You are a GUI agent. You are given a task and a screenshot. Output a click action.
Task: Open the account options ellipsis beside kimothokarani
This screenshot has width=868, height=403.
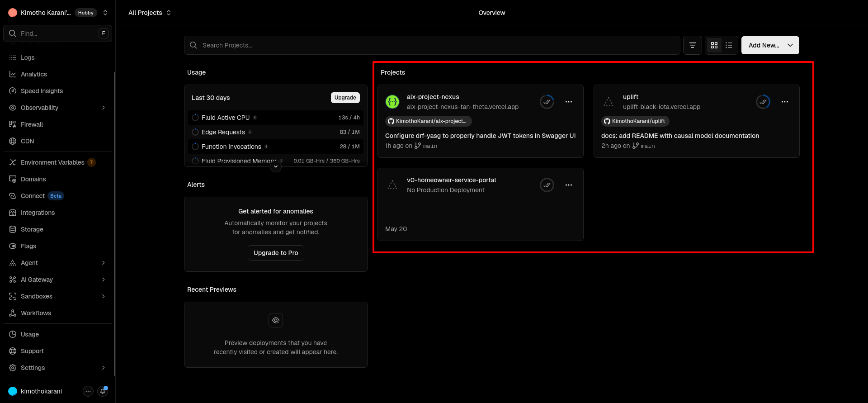88,391
